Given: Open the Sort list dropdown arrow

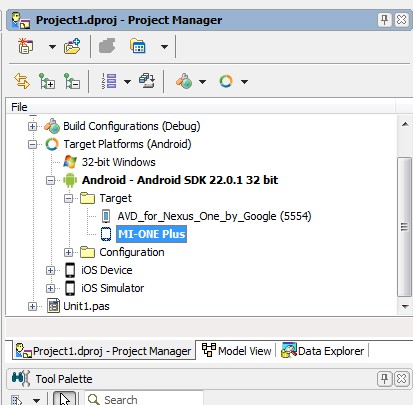Looking at the screenshot, I should (x=127, y=82).
